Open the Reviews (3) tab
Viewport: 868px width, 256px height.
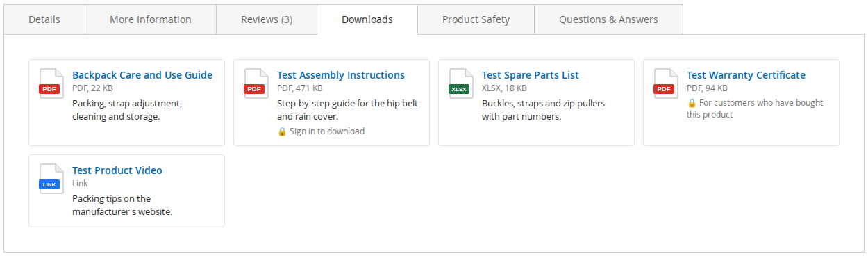[x=267, y=19]
